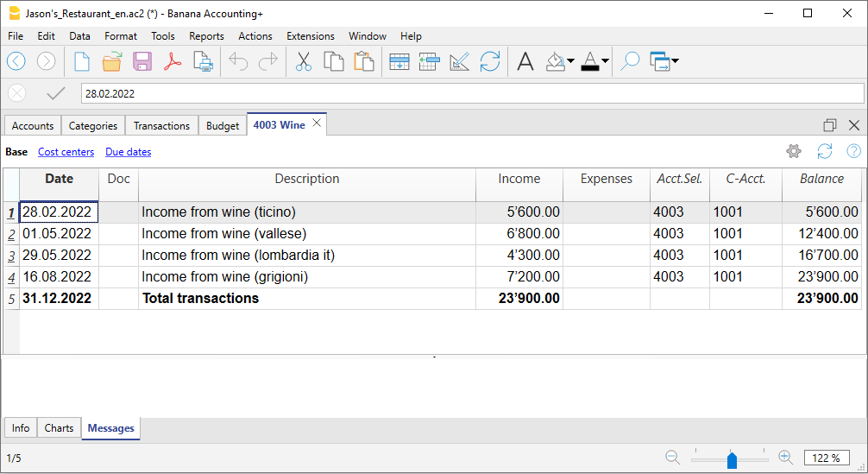Cut selection with the scissors icon
This screenshot has width=868, height=474.
tap(304, 61)
